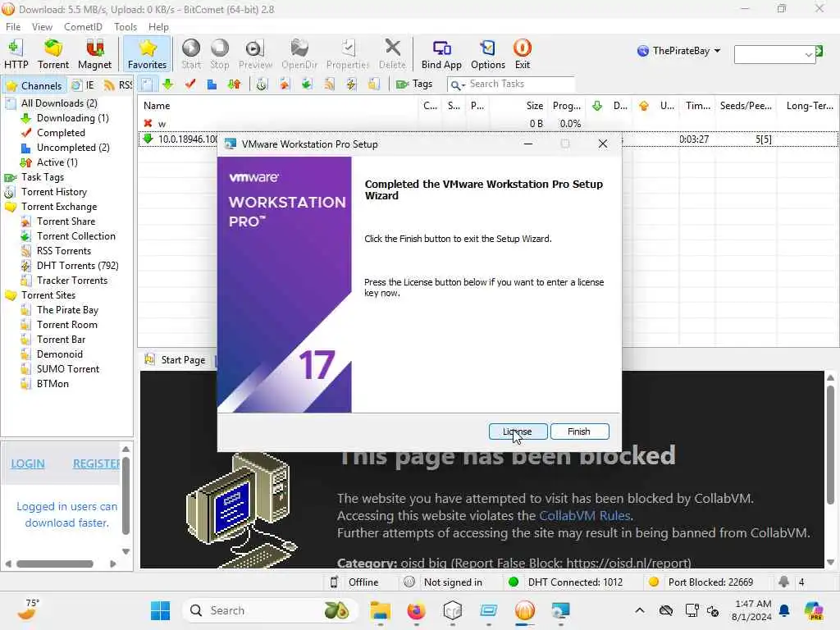Screen dimensions: 840x630
Task: Click the DHT torrents lightning filter icon
Action: 351,84
